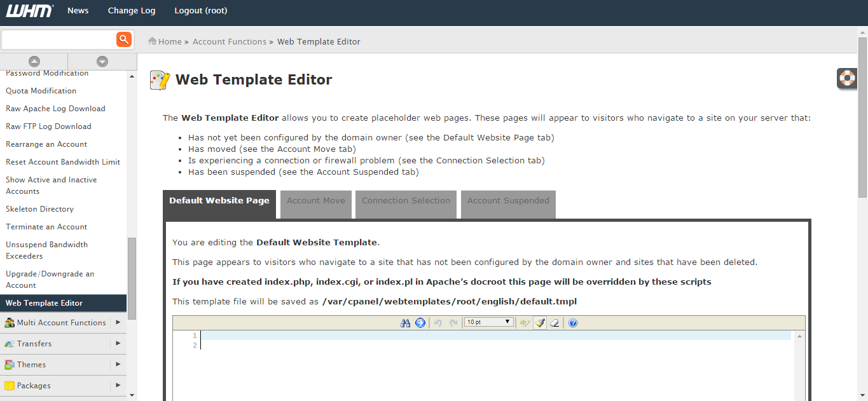Click the Multi Account Functions icon
Viewport: 868px width, 401px height.
pyautogui.click(x=10, y=323)
